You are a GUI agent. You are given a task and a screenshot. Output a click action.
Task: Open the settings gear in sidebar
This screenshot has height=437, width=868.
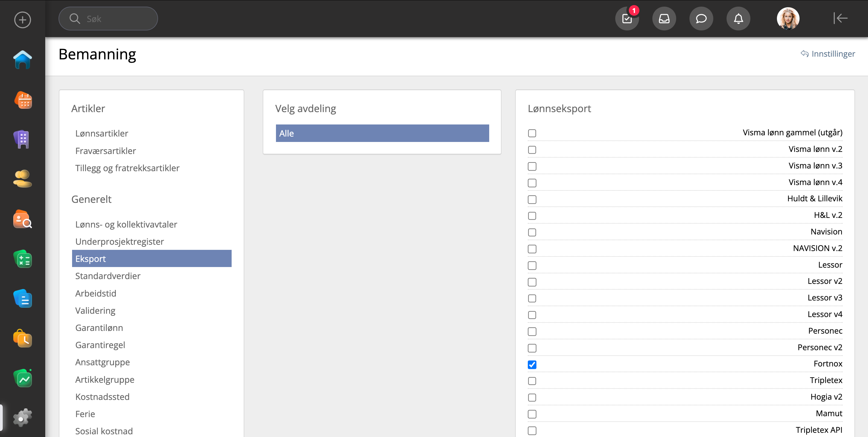(22, 418)
